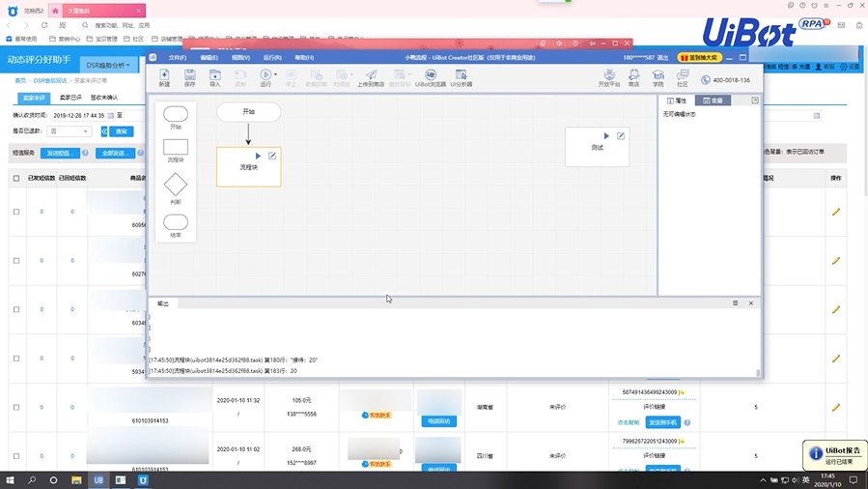This screenshot has width=868, height=489.
Task: Switch to the 变量 tab in right panel
Action: point(713,101)
